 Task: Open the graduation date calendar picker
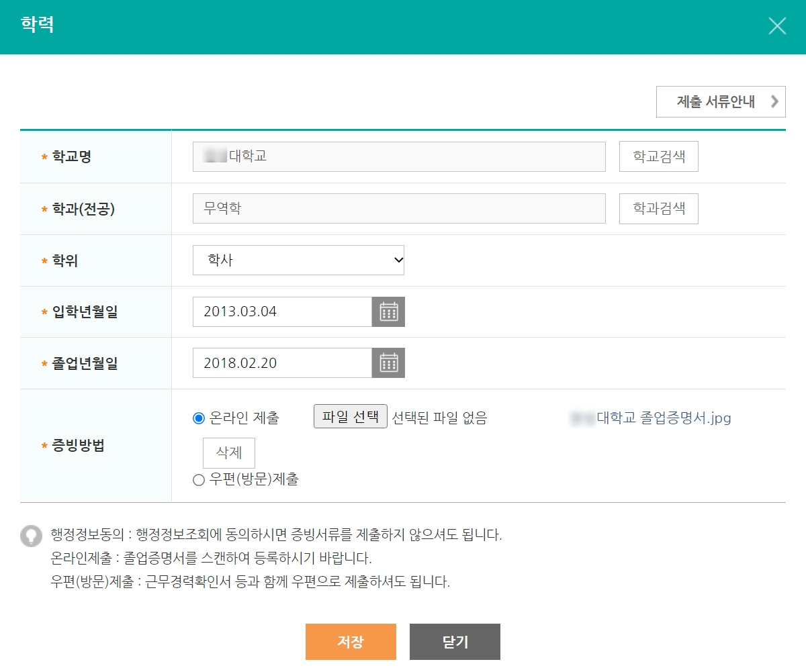pyautogui.click(x=388, y=363)
